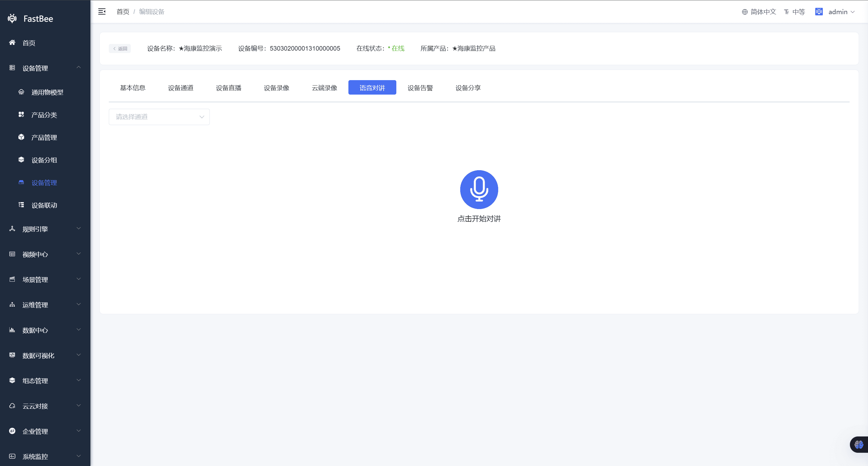Click the highlighted 设备管理 submenu icon
Screen dimensions: 868x466
coord(21,182)
